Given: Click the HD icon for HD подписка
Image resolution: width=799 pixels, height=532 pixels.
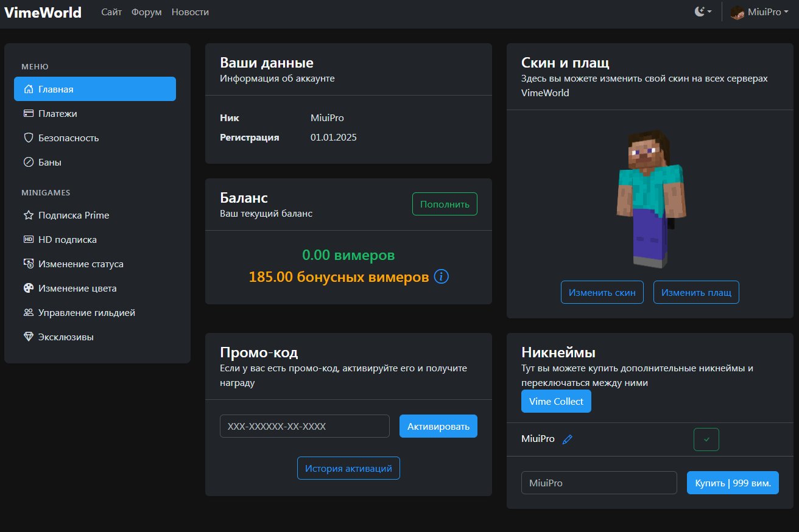Looking at the screenshot, I should pos(28,239).
